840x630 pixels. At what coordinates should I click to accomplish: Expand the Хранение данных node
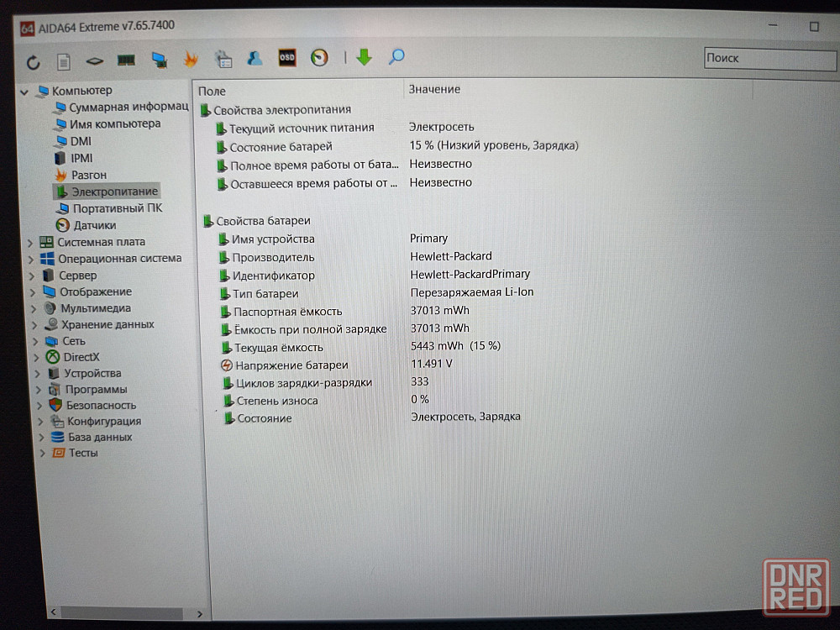(34, 325)
